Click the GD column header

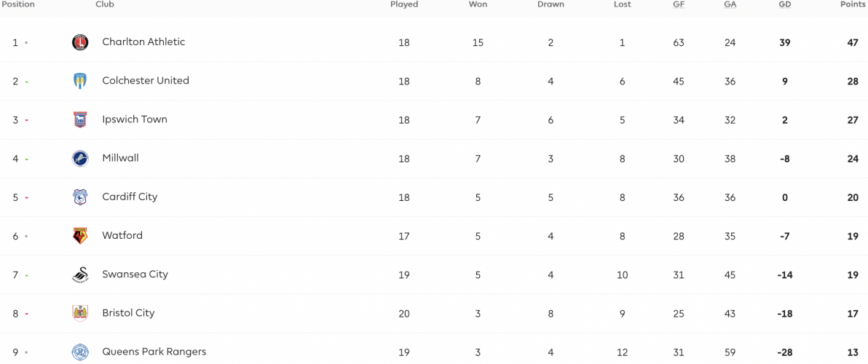coord(785,4)
